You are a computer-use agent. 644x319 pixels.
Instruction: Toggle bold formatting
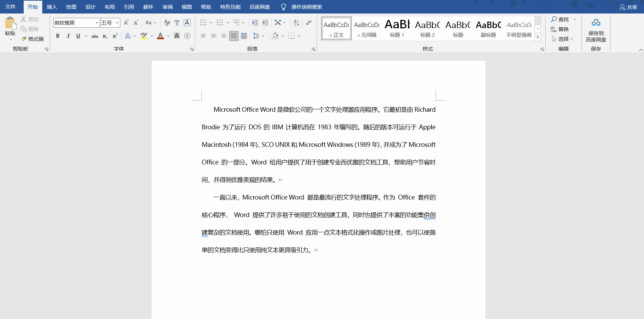pos(58,36)
